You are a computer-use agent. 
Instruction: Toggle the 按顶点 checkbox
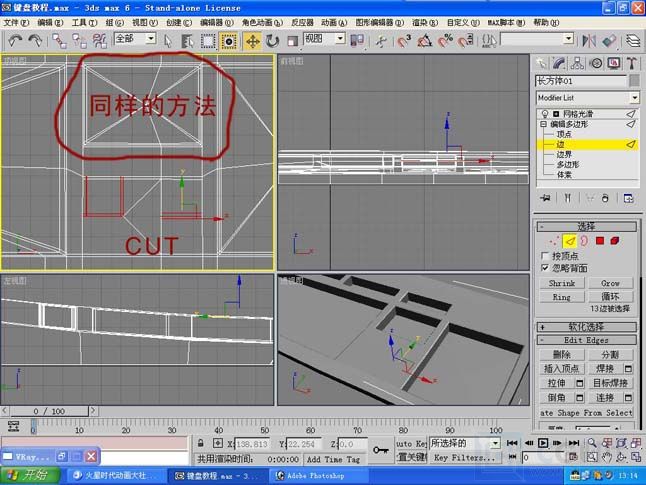pos(545,255)
